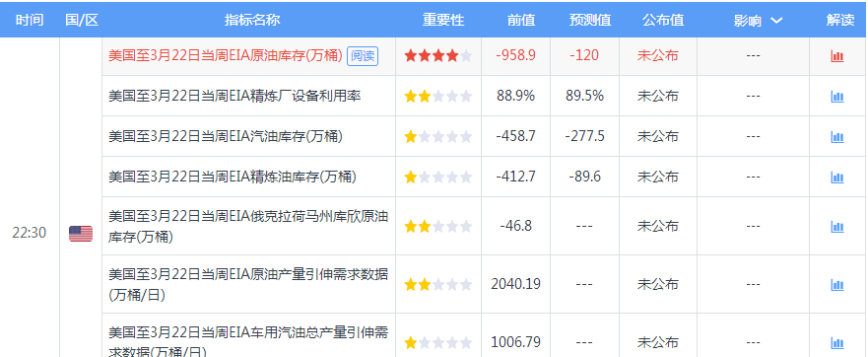Viewport: 868px width, 357px height.
Task: Click the two-star rating for 原油产量引伸需求
Action: 437,285
